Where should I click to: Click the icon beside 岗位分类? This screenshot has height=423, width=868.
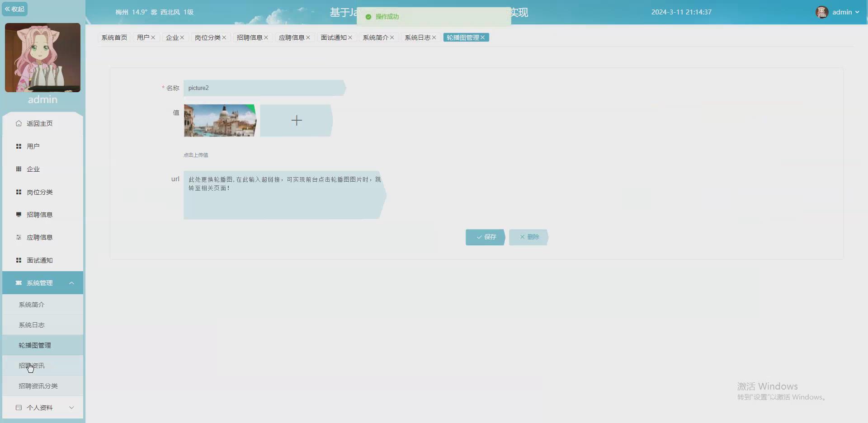(x=19, y=192)
